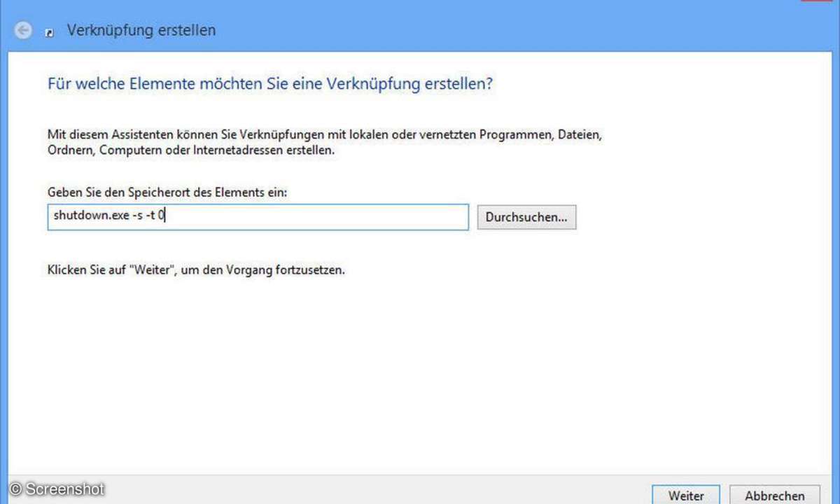
Task: Click the paragraph starting 'Mit diesem Assistenten'
Action: [325, 142]
